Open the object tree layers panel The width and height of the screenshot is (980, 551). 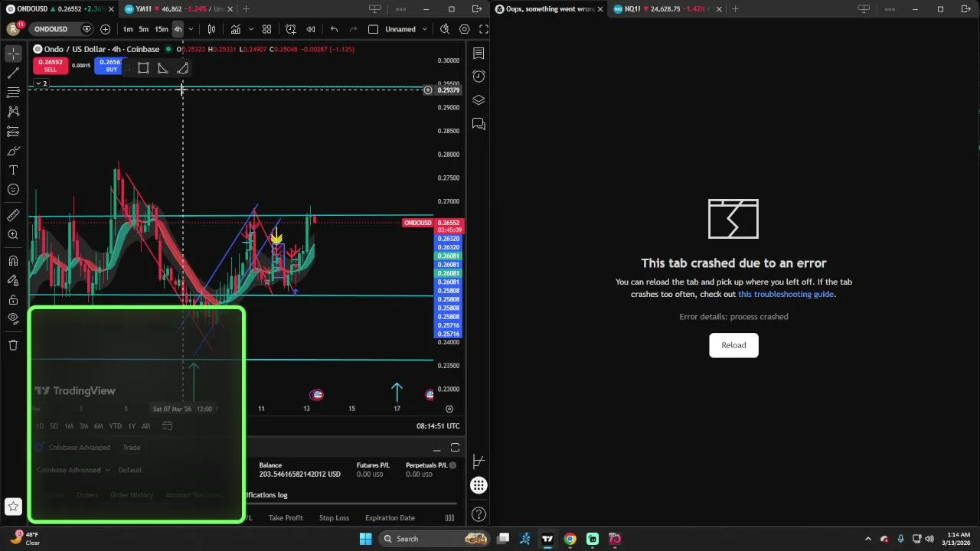[479, 99]
